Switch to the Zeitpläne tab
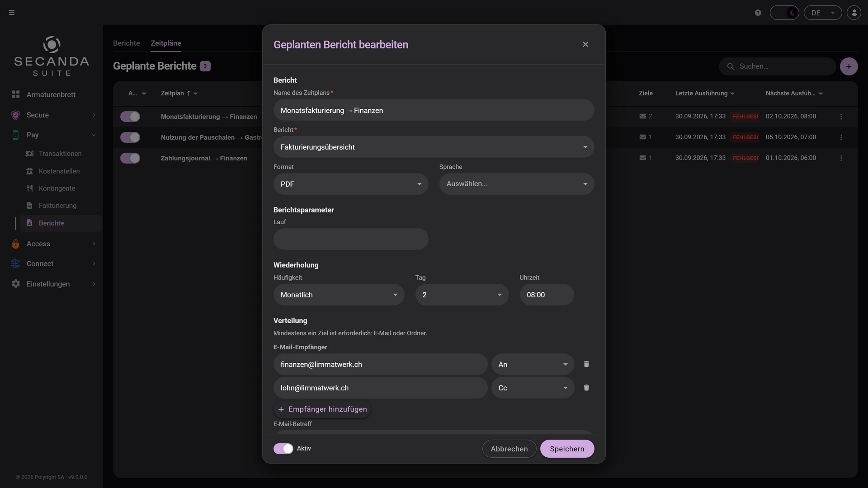Viewport: 868px width, 488px height. (x=166, y=43)
